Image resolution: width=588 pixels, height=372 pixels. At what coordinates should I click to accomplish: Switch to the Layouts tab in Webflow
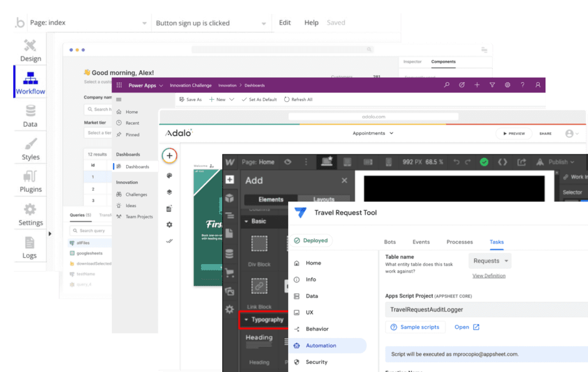pyautogui.click(x=324, y=200)
